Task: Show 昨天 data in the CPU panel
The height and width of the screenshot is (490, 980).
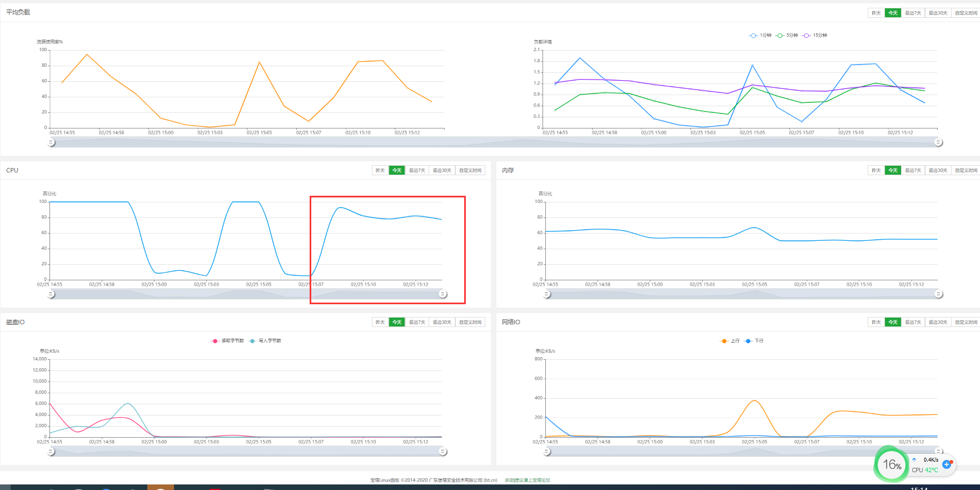Action: click(x=380, y=170)
